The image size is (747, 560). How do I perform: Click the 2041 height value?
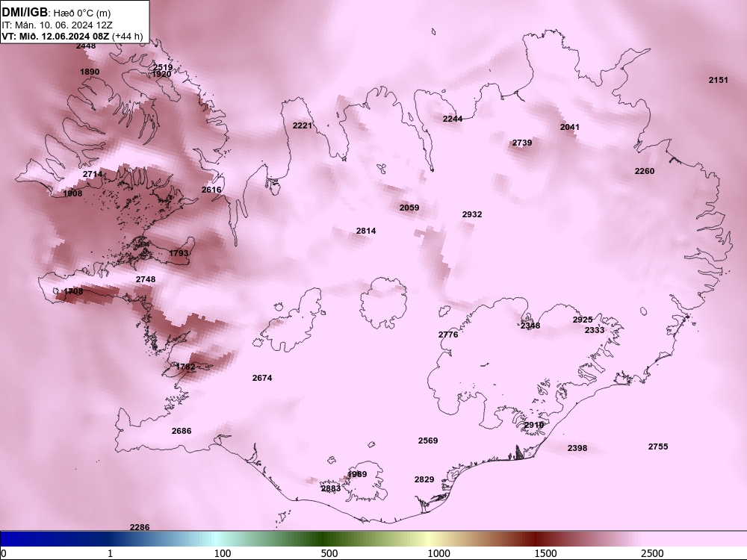tap(570, 127)
